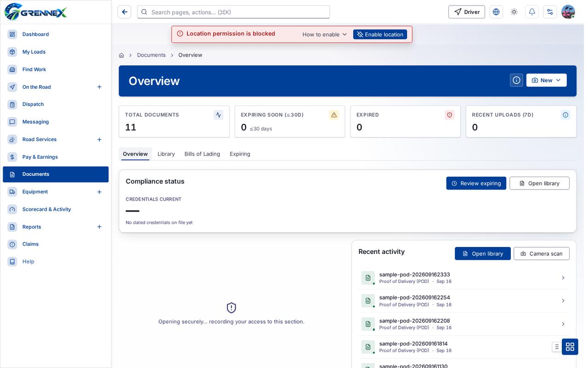Switch to the Library tab
The height and width of the screenshot is (368, 588).
point(166,154)
